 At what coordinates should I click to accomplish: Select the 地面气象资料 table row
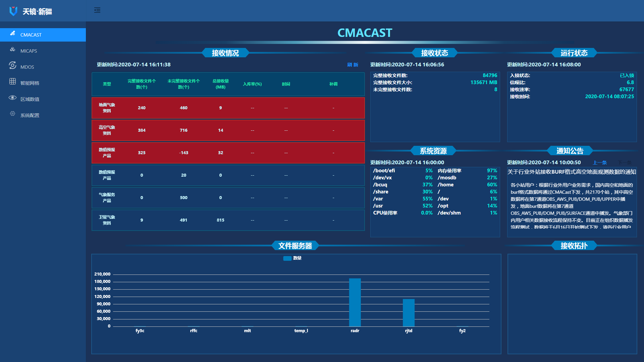pos(228,108)
